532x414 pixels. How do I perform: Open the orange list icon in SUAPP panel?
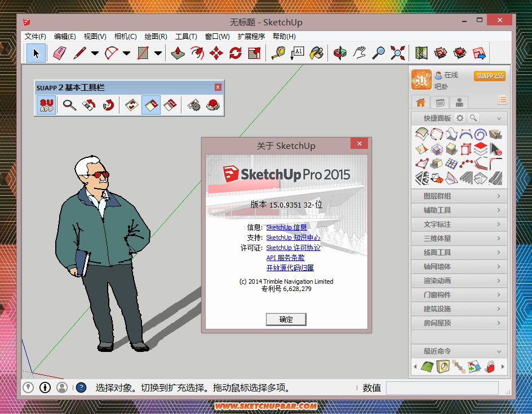click(502, 100)
